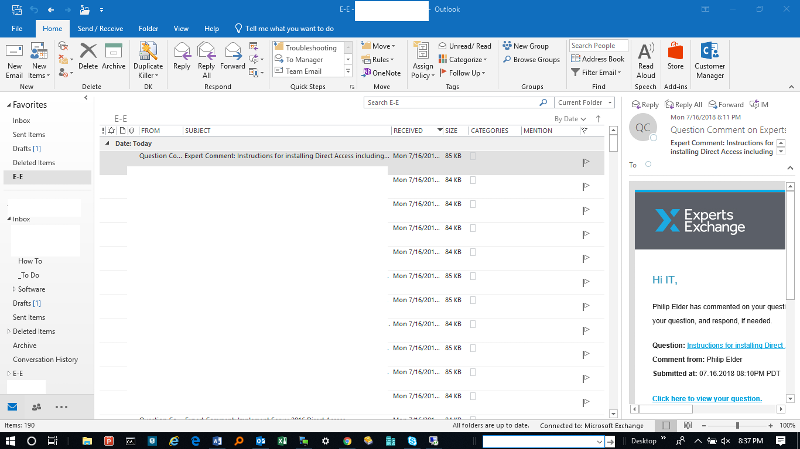This screenshot has height=449, width=800.
Task: Open the Store add-ins
Action: (675, 56)
